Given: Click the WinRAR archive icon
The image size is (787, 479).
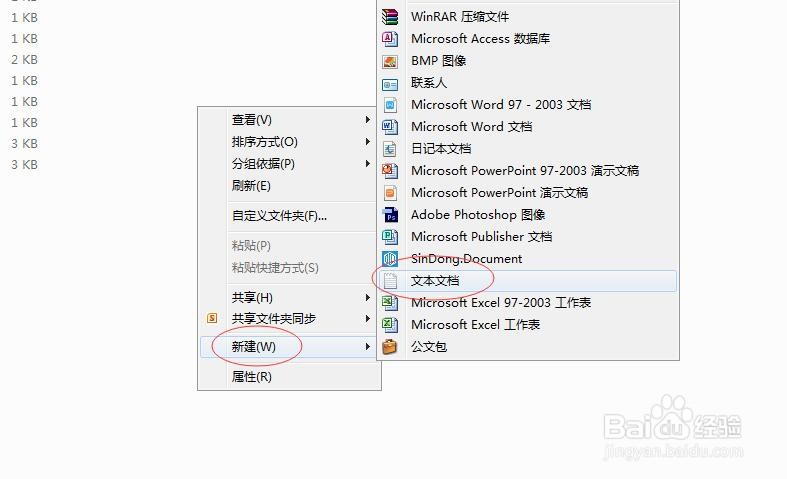Looking at the screenshot, I should click(x=390, y=17).
